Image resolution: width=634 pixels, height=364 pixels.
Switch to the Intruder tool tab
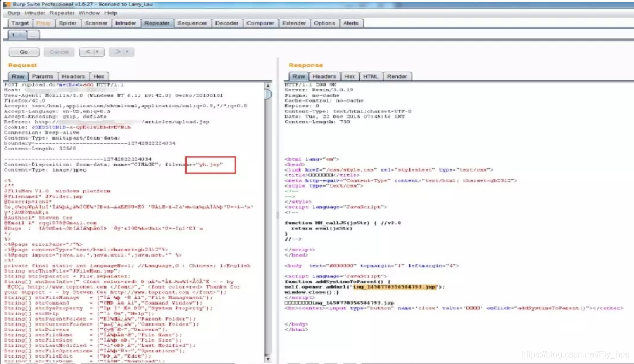126,23
